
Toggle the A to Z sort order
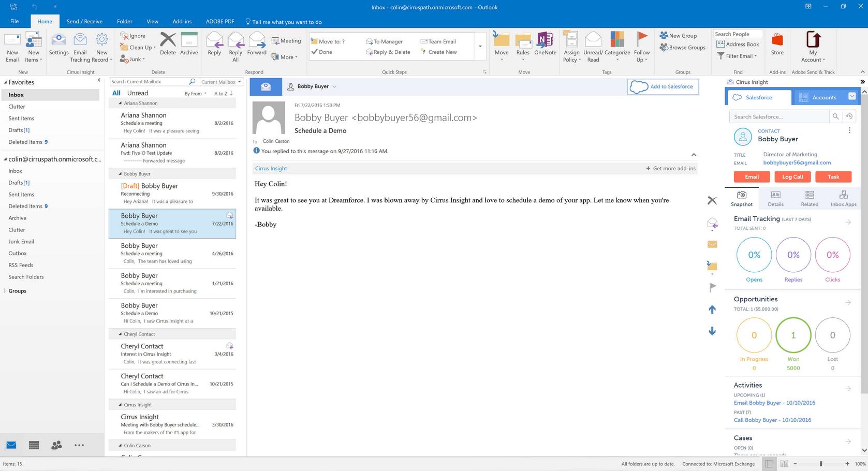224,94
